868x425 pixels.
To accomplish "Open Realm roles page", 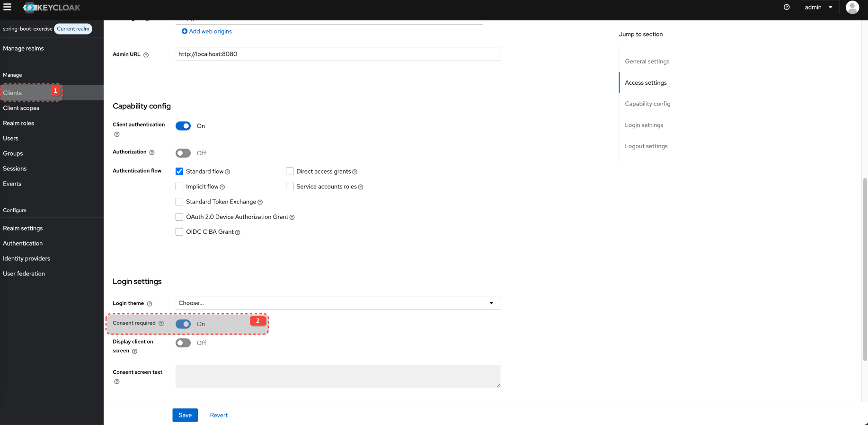I will [18, 123].
